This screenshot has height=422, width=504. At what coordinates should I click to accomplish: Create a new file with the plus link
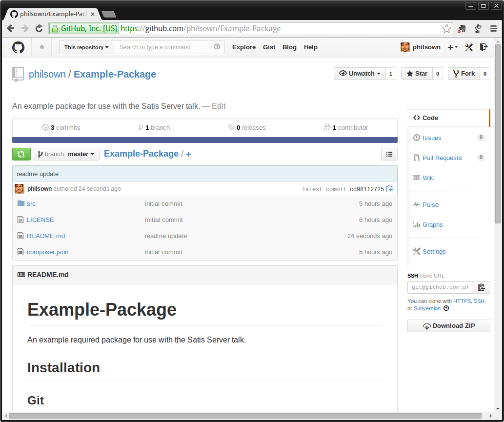click(188, 154)
